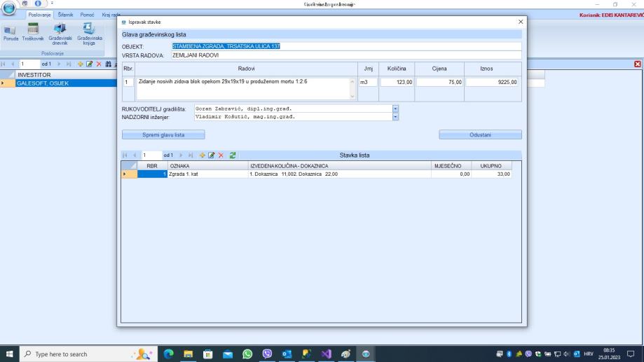Screen dimensions: 644x362
Task: Switch to the Šifarnik tab
Action: 67,15
